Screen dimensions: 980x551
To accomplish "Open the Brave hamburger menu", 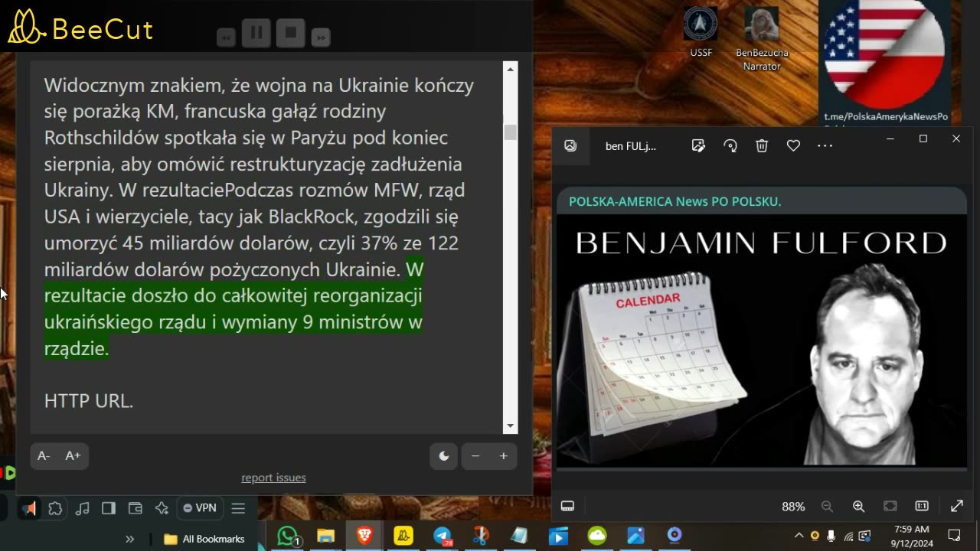I will (238, 508).
